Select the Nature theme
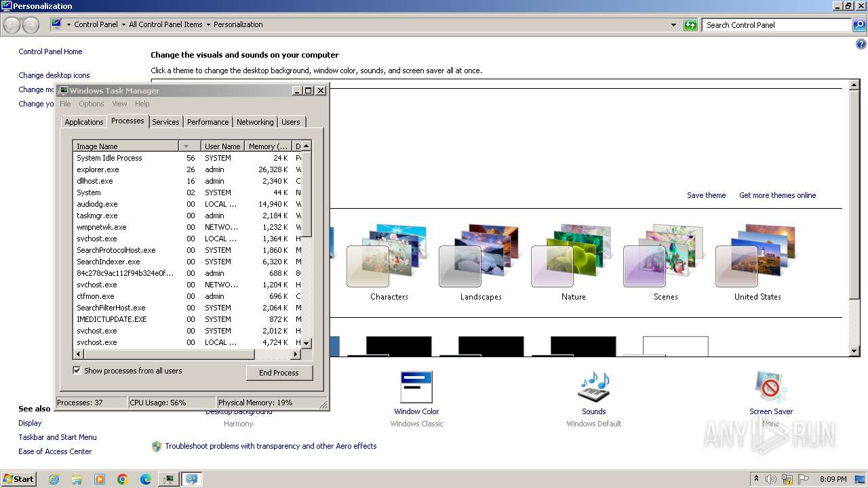The height and width of the screenshot is (488, 868). click(573, 263)
